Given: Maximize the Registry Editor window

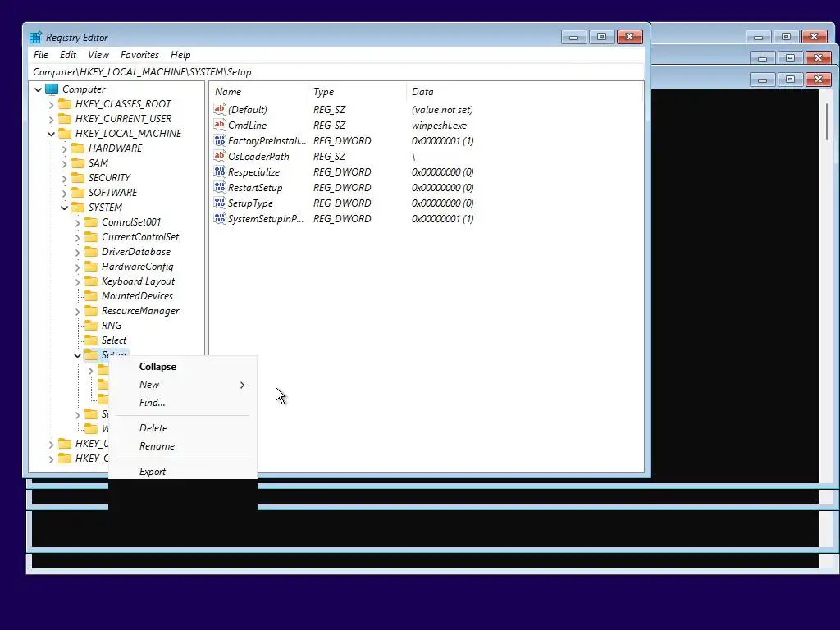Looking at the screenshot, I should tap(601, 37).
